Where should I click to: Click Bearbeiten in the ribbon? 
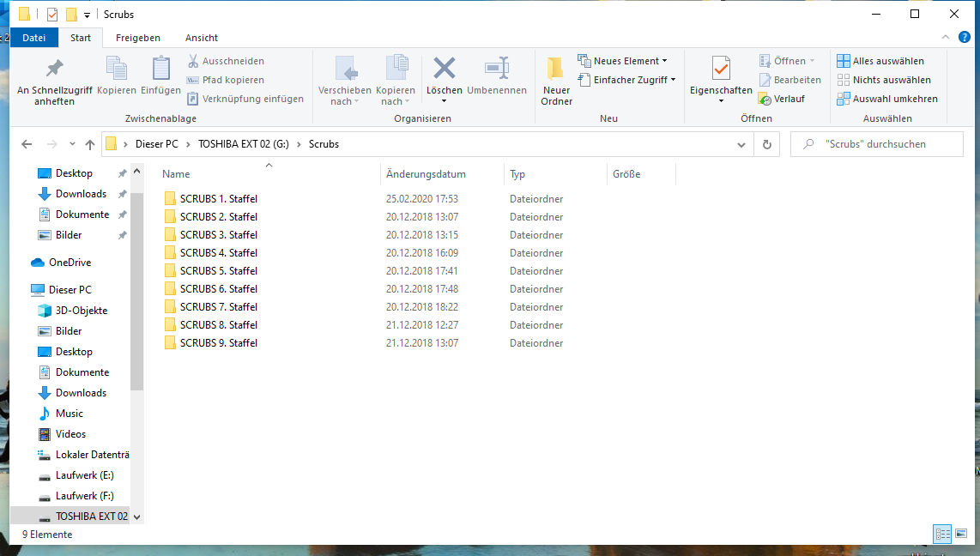[x=790, y=80]
